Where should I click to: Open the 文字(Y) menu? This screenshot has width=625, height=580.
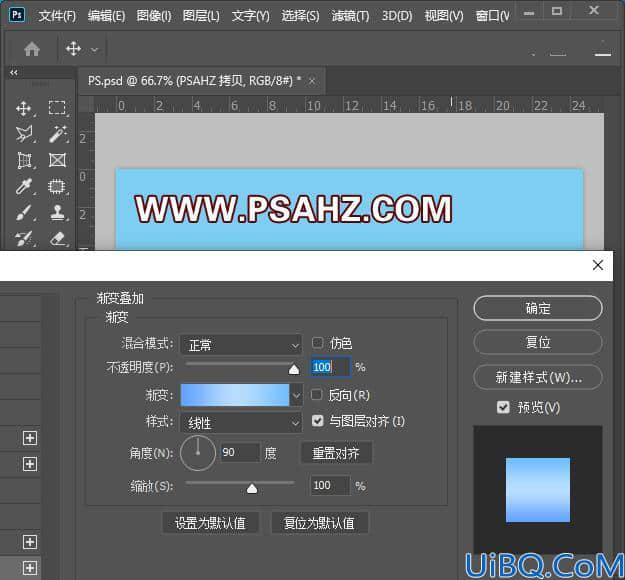tap(251, 16)
